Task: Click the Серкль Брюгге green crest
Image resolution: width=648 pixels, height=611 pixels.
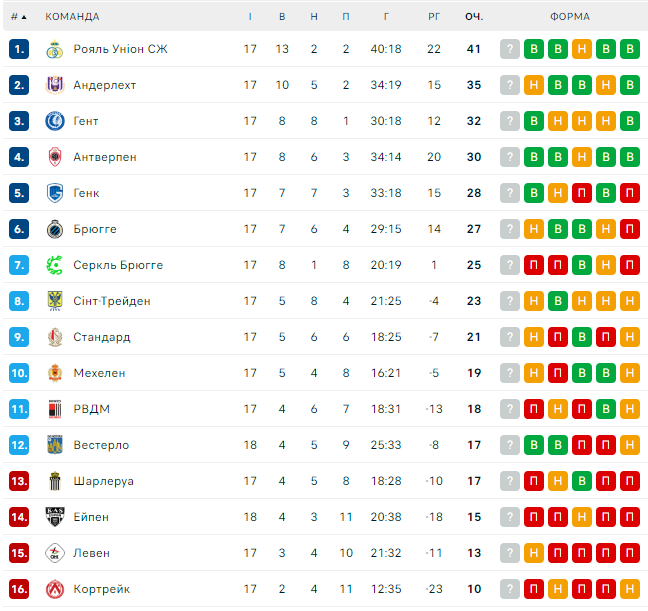Action: coord(55,265)
